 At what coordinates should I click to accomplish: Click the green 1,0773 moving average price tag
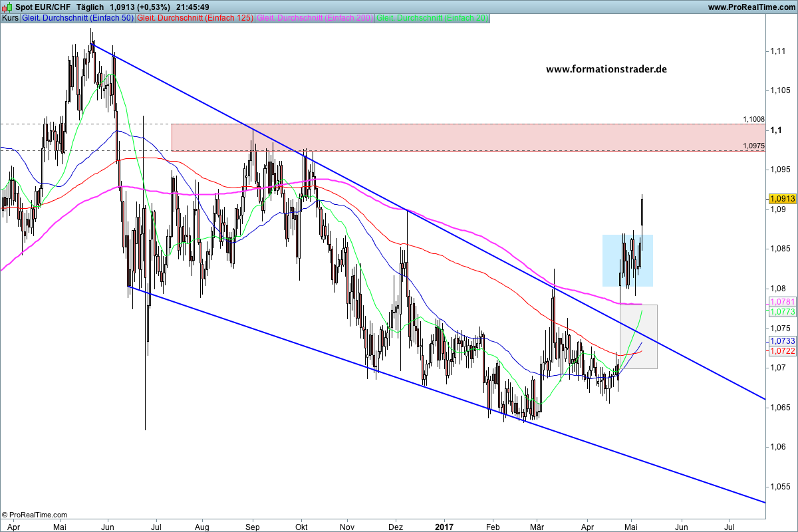pyautogui.click(x=781, y=311)
